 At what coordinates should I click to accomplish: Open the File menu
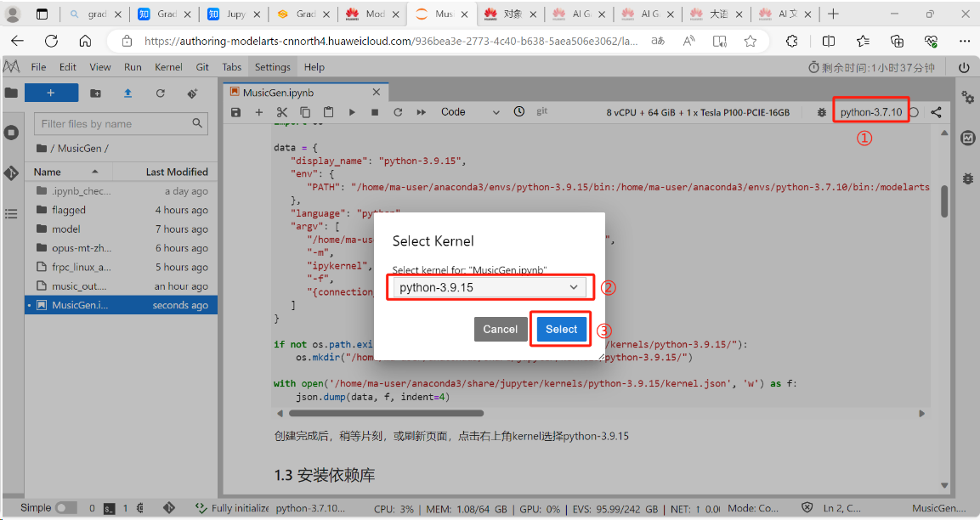(x=38, y=67)
